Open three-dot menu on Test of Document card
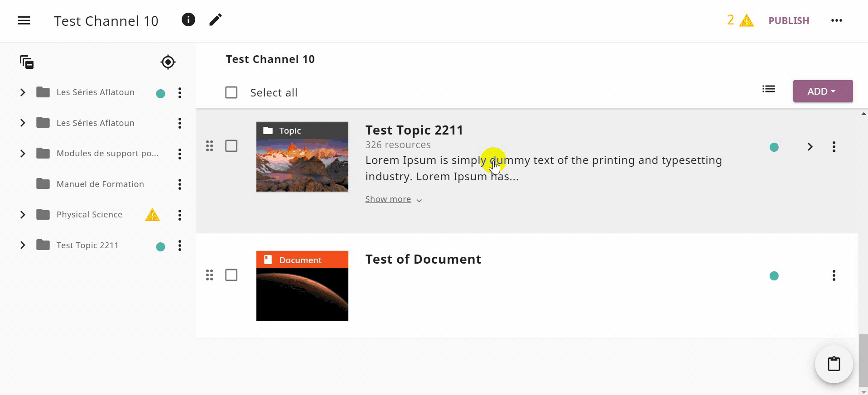Screen dimensions: 868x395 coord(834,275)
